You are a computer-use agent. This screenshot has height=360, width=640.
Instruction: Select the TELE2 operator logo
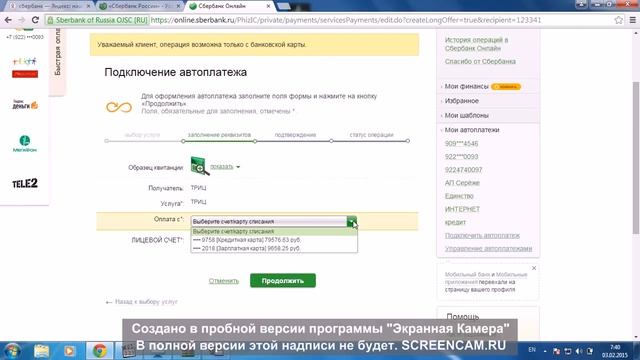tap(25, 183)
